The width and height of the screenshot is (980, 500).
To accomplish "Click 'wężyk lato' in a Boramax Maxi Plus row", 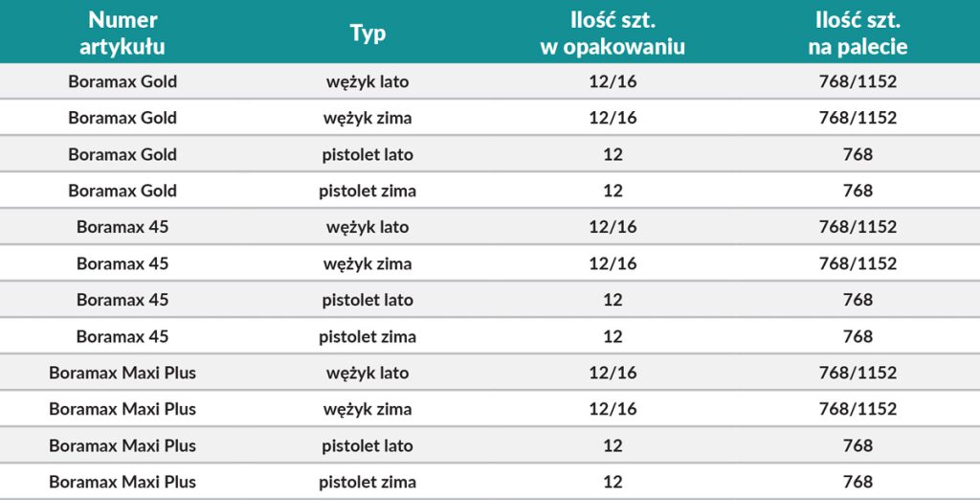I will pyautogui.click(x=367, y=373).
